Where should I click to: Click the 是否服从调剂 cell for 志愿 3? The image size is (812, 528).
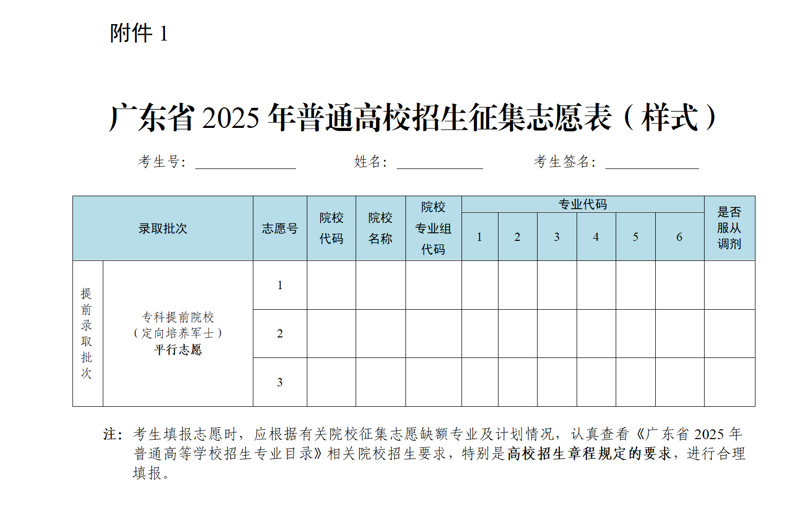pos(729,382)
